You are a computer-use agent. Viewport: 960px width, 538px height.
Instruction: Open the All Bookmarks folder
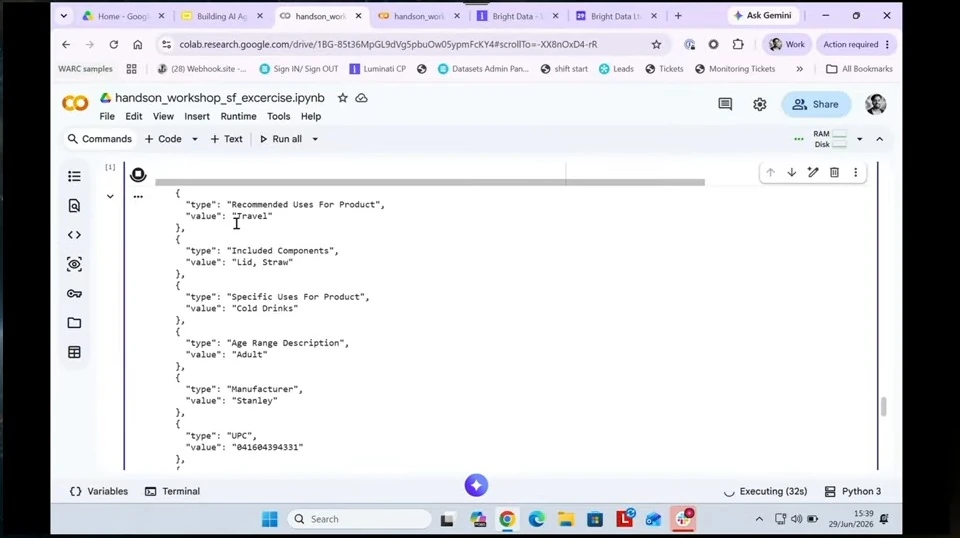tap(860, 69)
